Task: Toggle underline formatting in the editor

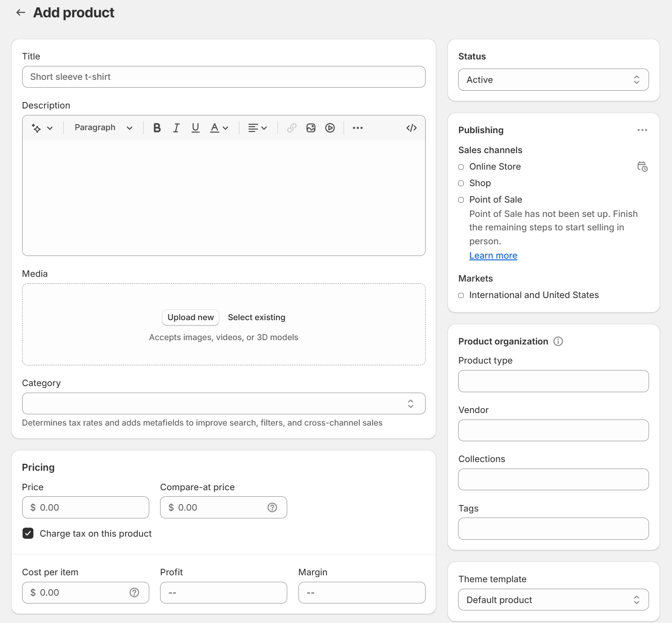Action: (195, 128)
